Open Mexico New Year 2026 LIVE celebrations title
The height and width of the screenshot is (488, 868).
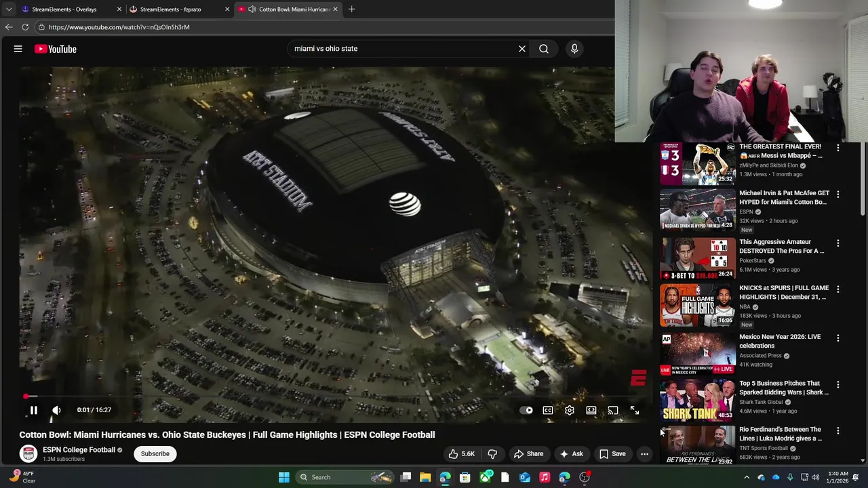tap(780, 341)
